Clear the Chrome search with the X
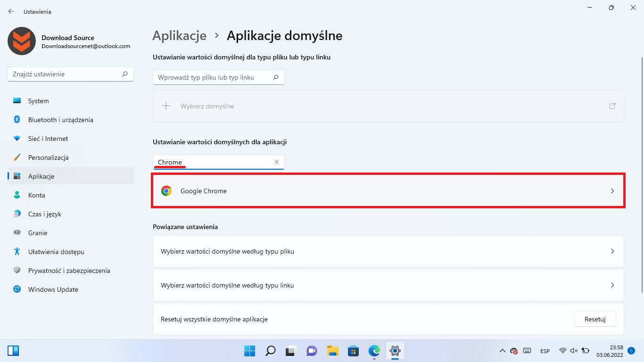The height and width of the screenshot is (362, 644). coord(276,162)
